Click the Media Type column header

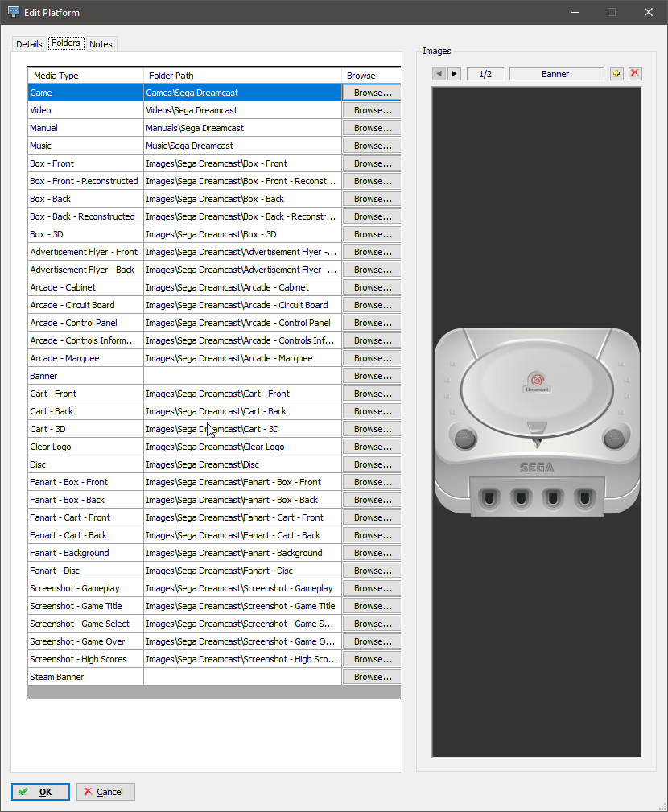pos(85,76)
